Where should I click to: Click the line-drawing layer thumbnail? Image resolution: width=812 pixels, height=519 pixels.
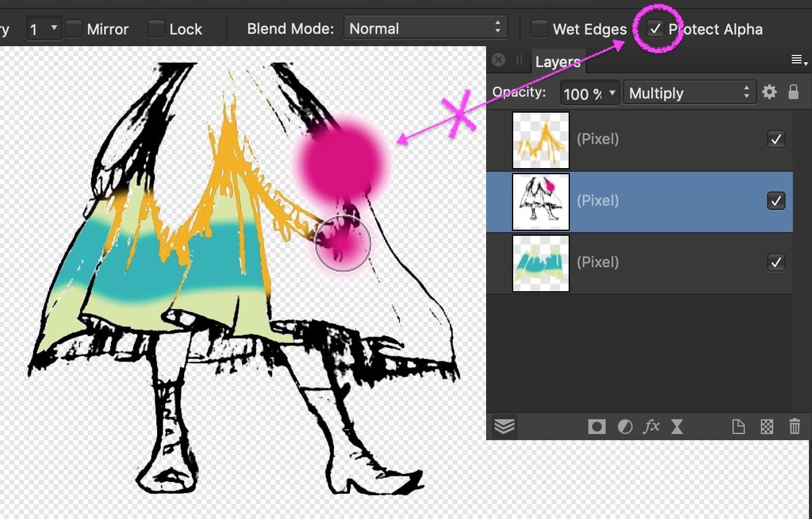pyautogui.click(x=541, y=201)
